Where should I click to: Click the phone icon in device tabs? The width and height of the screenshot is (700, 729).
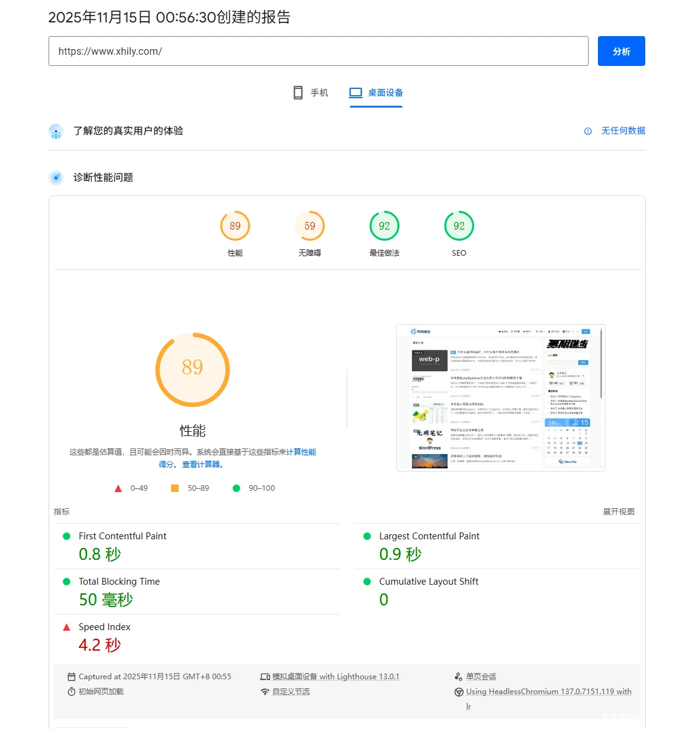click(298, 93)
